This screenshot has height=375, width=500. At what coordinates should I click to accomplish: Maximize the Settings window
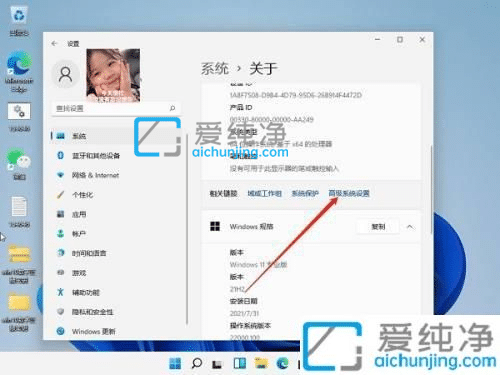(400, 39)
